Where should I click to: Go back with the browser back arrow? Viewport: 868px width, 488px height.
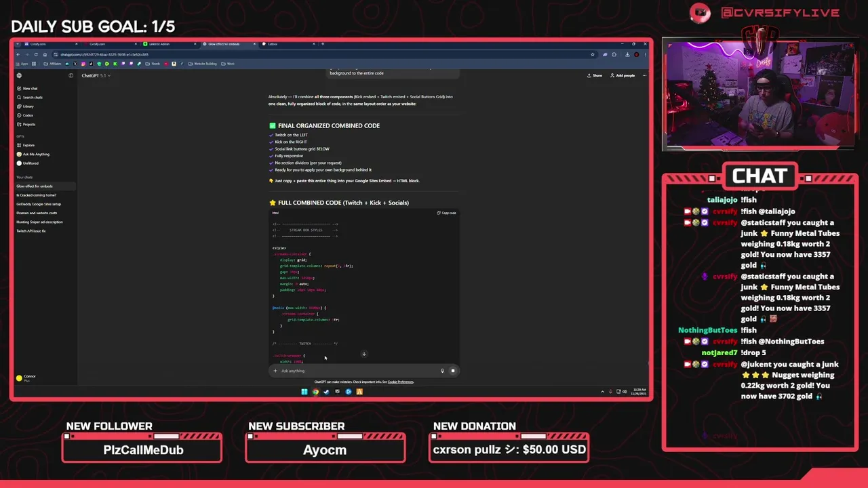coord(18,54)
